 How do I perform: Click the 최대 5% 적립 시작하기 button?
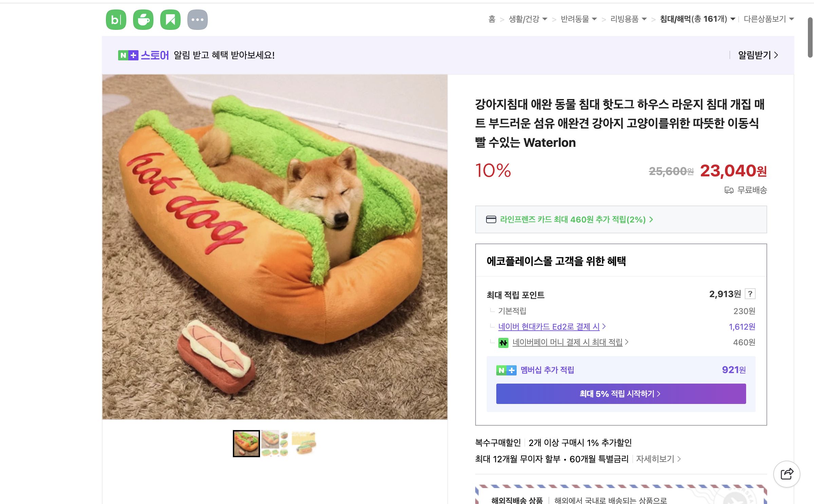(x=621, y=394)
